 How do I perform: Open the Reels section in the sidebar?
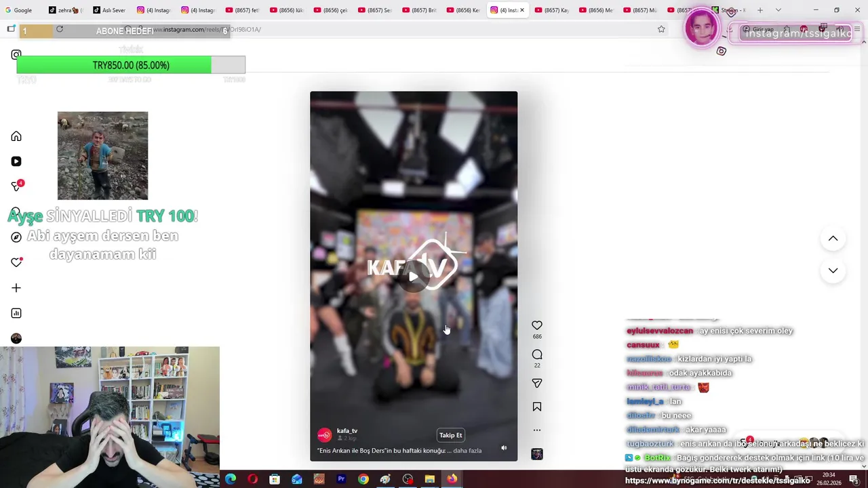[16, 161]
